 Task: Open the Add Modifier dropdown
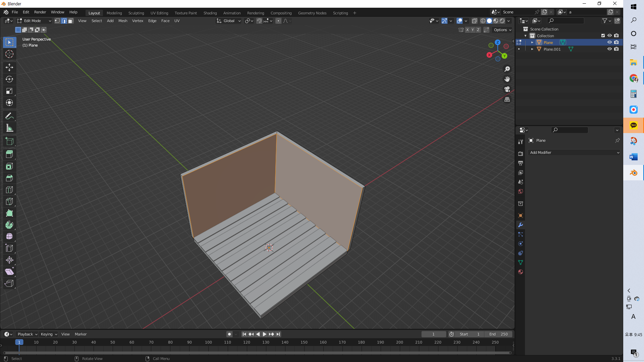[574, 153]
